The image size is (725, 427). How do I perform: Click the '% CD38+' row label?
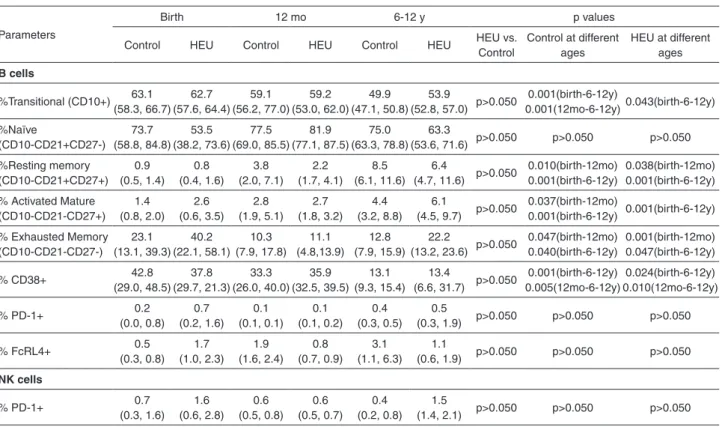tap(23, 280)
